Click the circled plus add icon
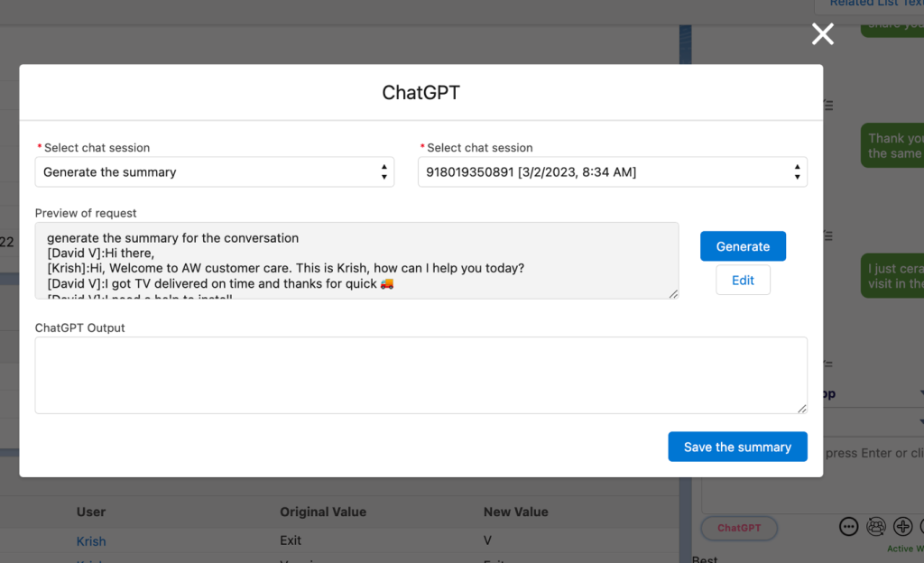924x563 pixels. pyautogui.click(x=902, y=527)
